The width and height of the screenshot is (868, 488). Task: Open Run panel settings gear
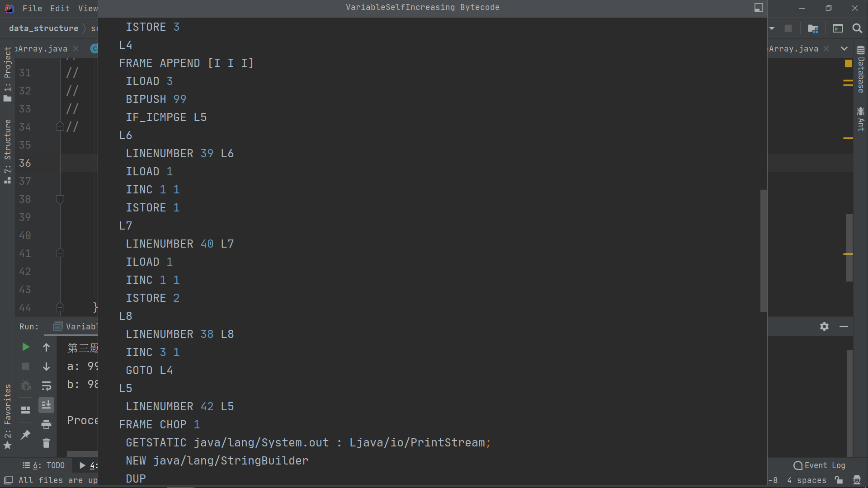click(824, 326)
